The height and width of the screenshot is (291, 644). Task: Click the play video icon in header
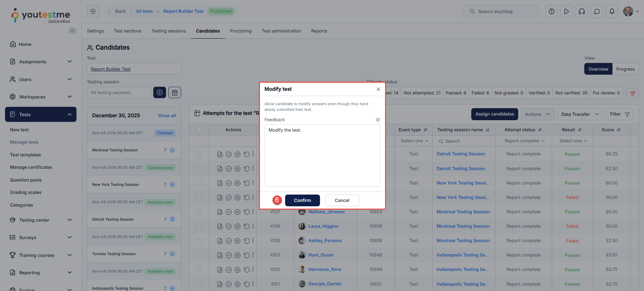pyautogui.click(x=567, y=11)
